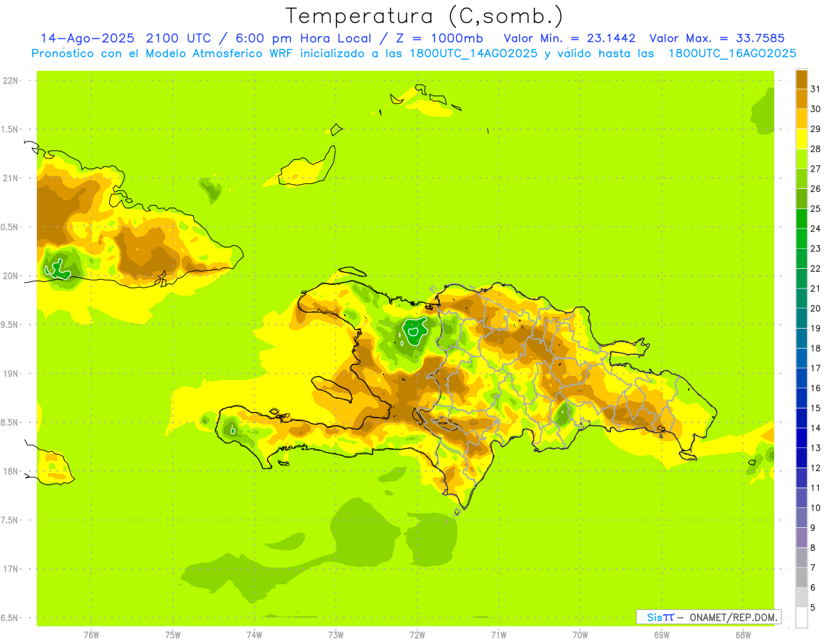Click the '75W' longitude label
The height and width of the screenshot is (644, 834).
coord(172,635)
